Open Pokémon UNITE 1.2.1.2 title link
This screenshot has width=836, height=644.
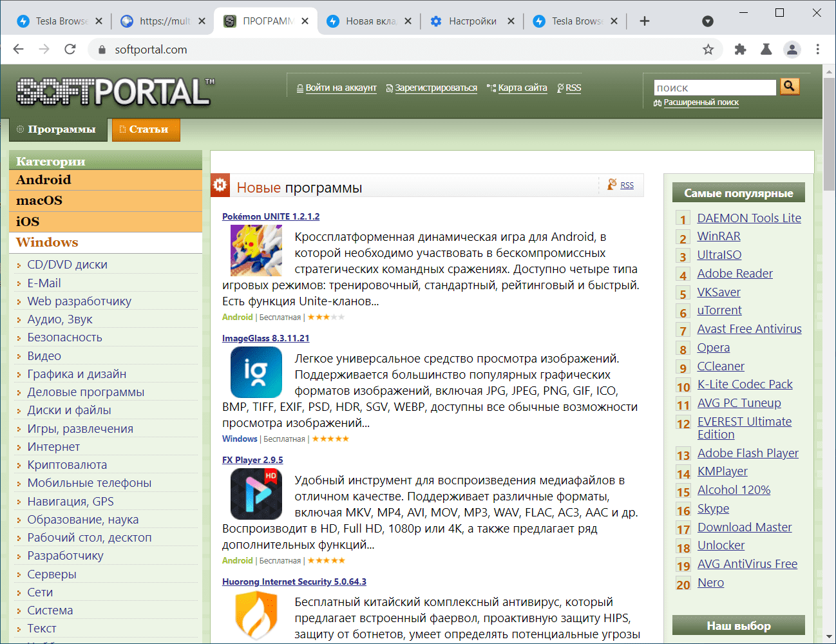coord(271,216)
